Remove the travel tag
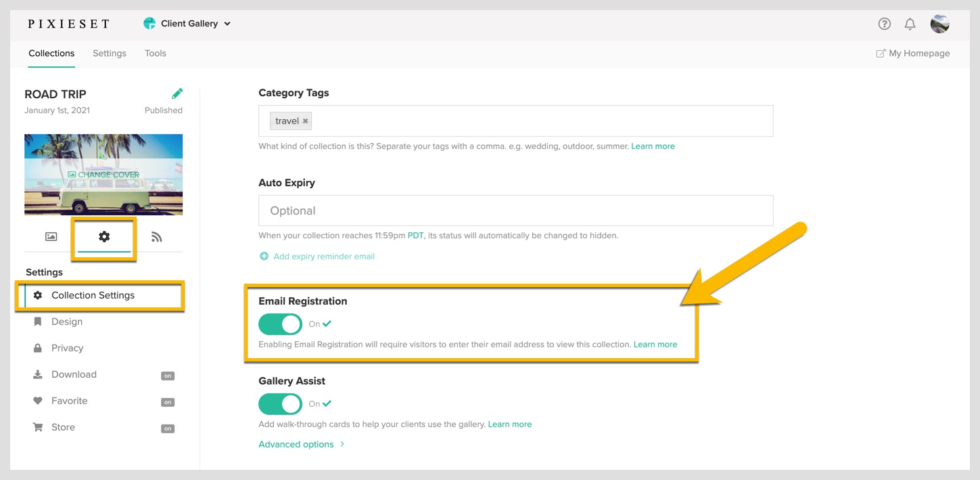This screenshot has width=980, height=480. 306,121
